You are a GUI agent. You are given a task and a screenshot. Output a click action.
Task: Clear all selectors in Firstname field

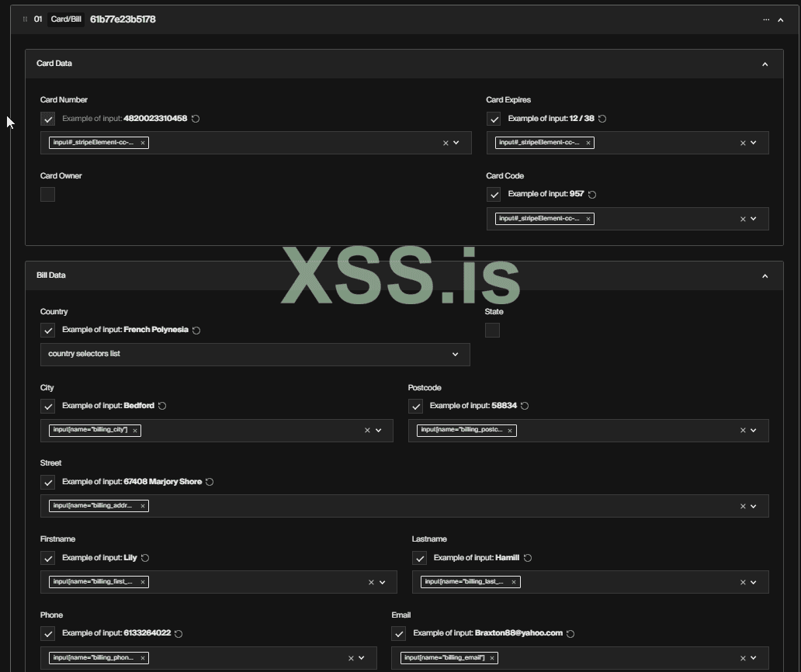[x=371, y=582]
